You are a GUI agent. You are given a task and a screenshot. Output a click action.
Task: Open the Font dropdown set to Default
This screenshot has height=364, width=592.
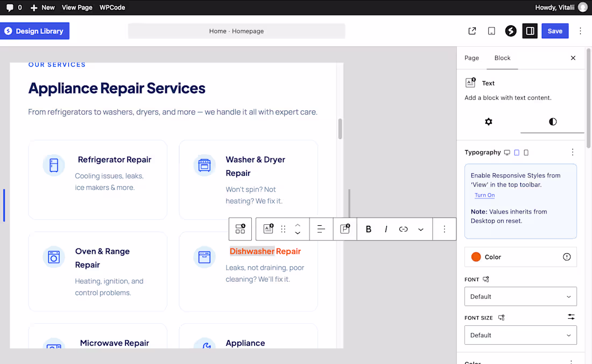pos(520,296)
